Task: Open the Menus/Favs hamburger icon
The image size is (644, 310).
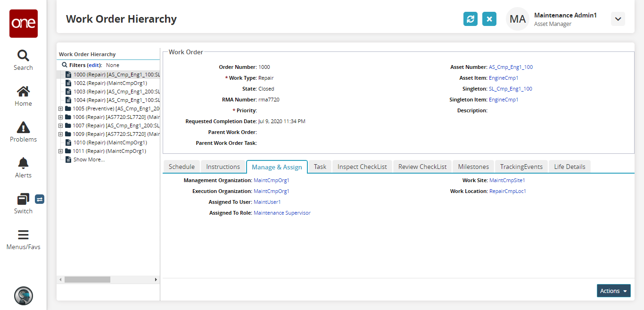Action: pos(23,235)
